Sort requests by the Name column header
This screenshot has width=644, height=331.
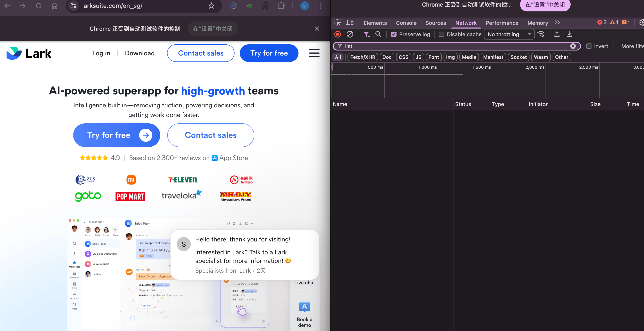(x=392, y=104)
